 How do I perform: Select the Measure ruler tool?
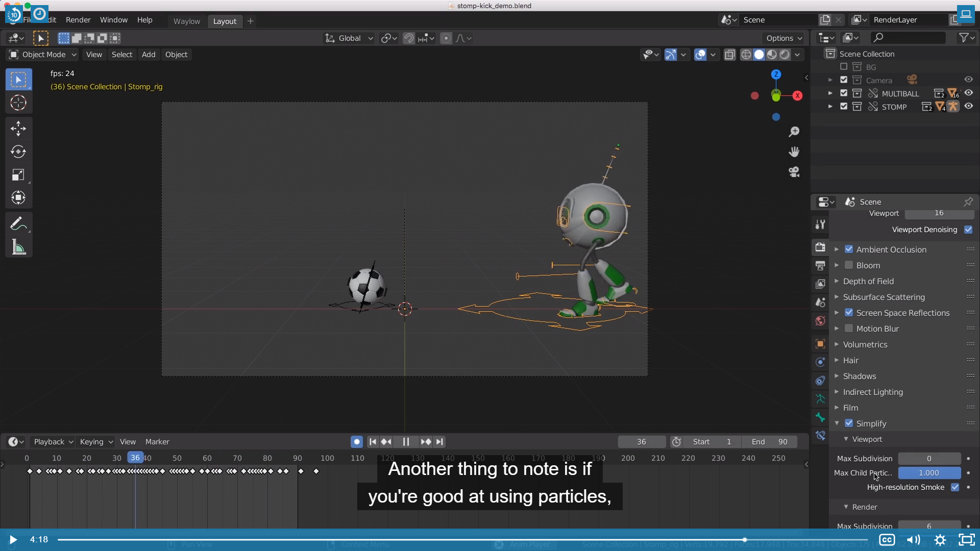click(x=18, y=247)
